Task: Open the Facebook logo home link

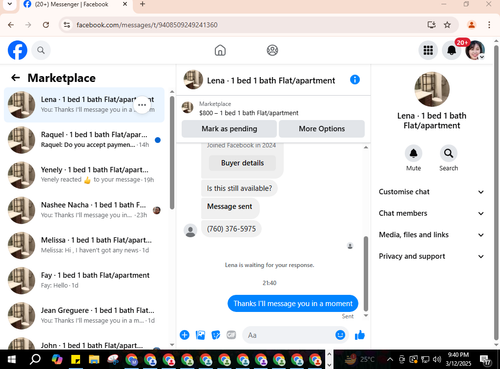Action: click(17, 50)
